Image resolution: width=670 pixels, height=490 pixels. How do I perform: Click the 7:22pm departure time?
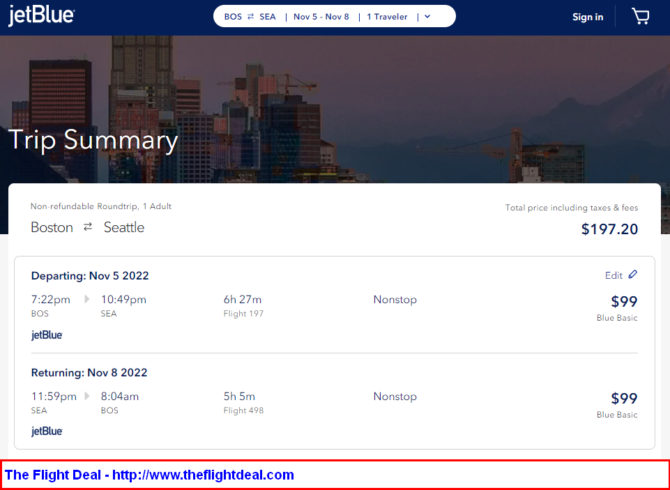(x=50, y=299)
